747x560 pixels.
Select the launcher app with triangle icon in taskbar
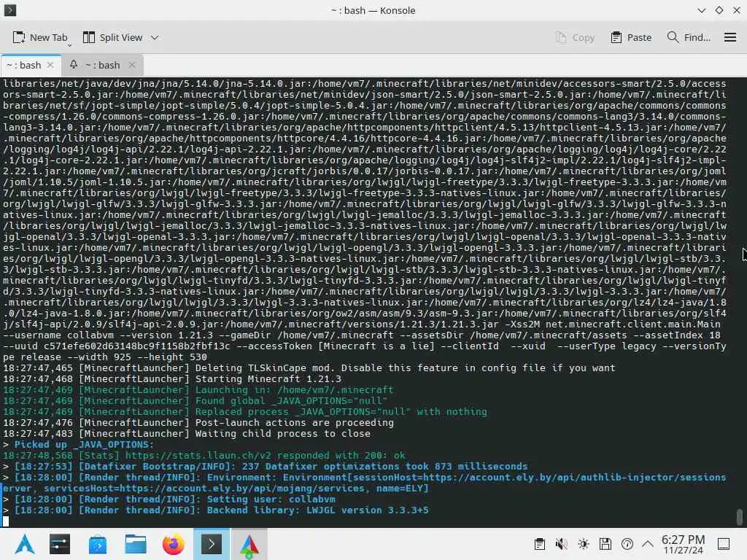pyautogui.click(x=249, y=544)
